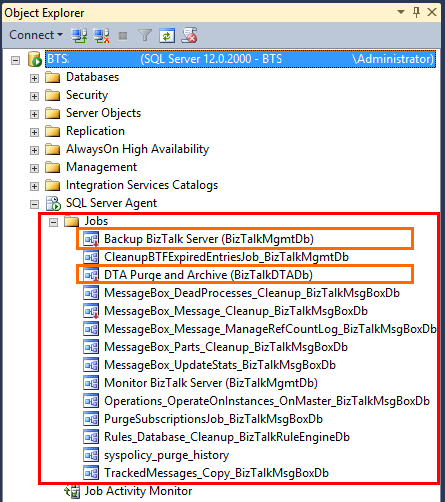Click the MessageBox_DeadProcesses_Cleanup job icon
Screen dimensions: 445x502
click(x=91, y=293)
